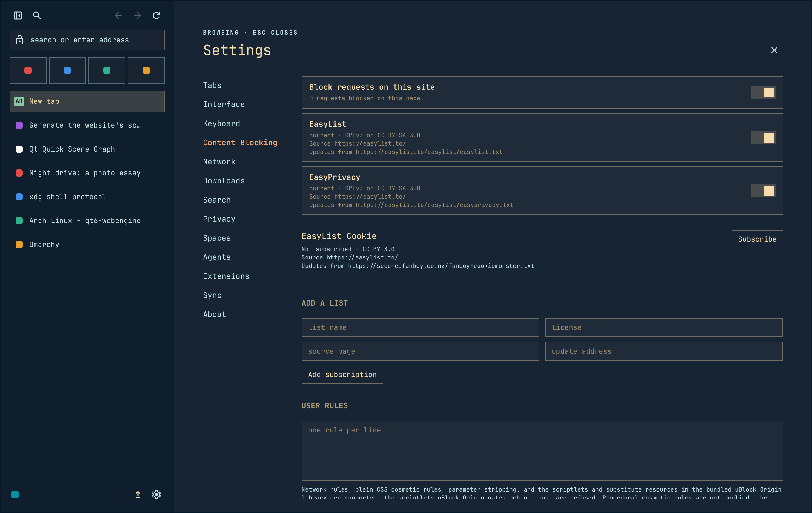Click the orange favicon of Omarchy tab

point(19,245)
